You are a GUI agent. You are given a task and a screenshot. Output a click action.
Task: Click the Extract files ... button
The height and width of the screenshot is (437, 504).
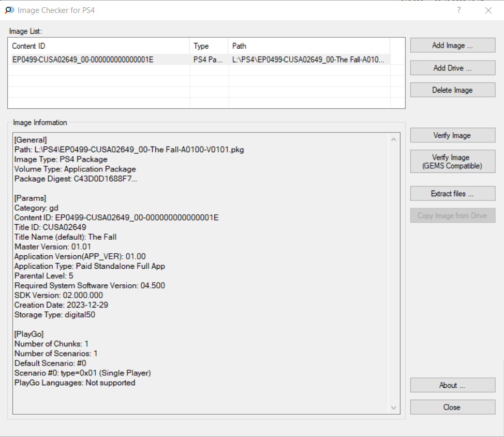coord(453,194)
